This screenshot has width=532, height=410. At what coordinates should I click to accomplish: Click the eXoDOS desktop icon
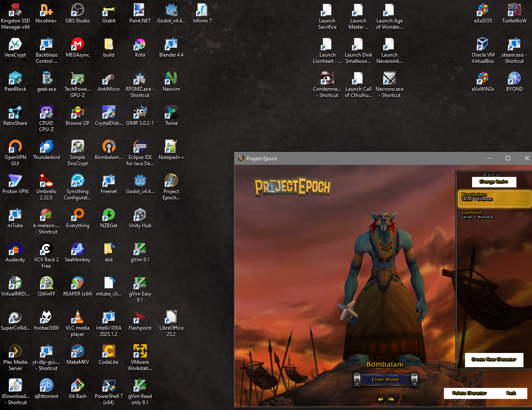(483, 14)
